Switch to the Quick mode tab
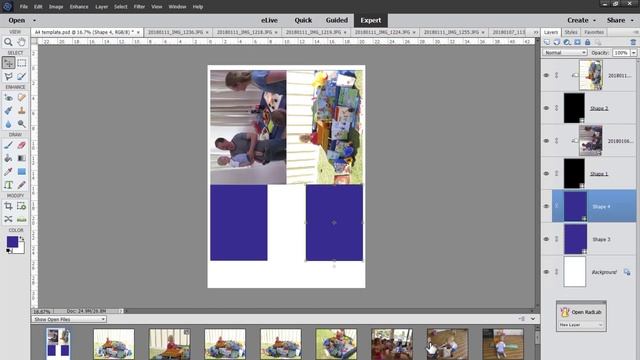Viewport: 640px width, 360px height. [x=303, y=20]
